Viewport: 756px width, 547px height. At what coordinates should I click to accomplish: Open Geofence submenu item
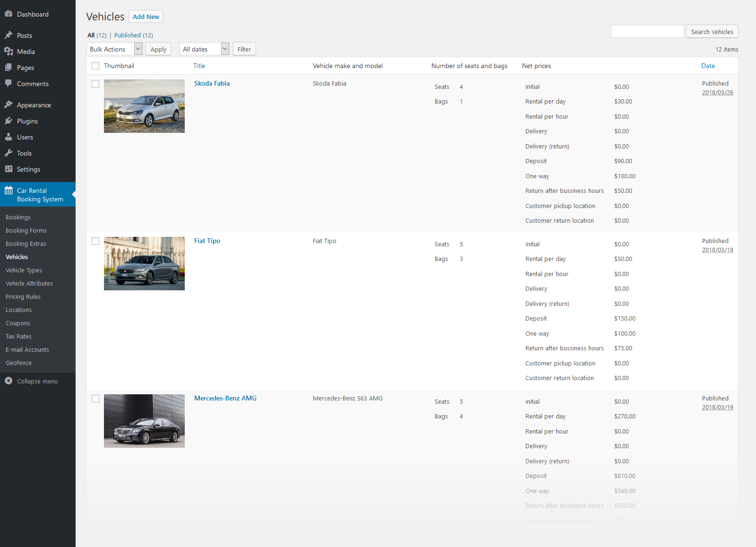point(19,363)
